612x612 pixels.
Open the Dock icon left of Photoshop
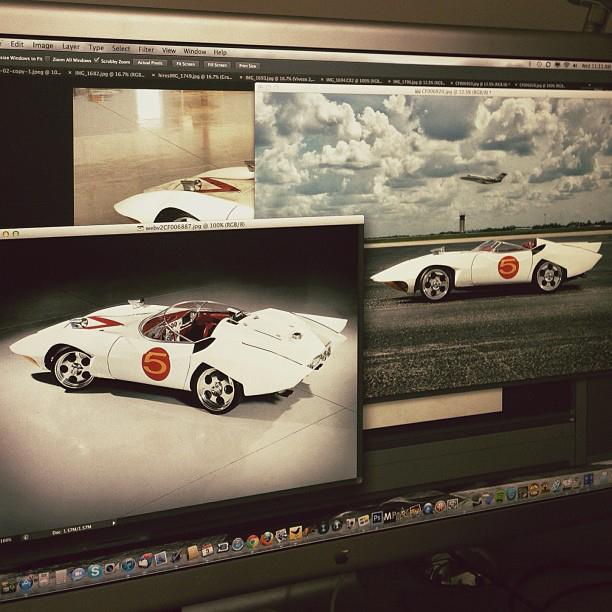(364, 520)
